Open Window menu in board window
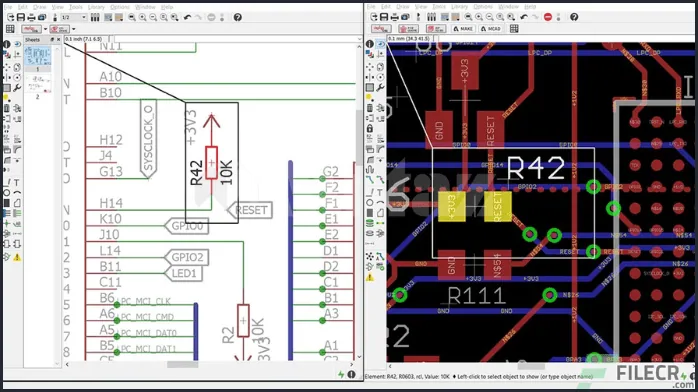This screenshot has height=392, width=698. [508, 7]
